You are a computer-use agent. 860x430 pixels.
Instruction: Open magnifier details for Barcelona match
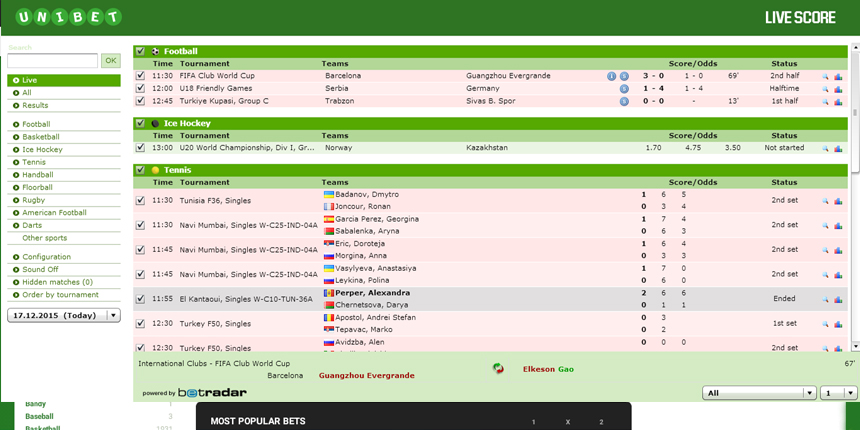click(x=825, y=77)
